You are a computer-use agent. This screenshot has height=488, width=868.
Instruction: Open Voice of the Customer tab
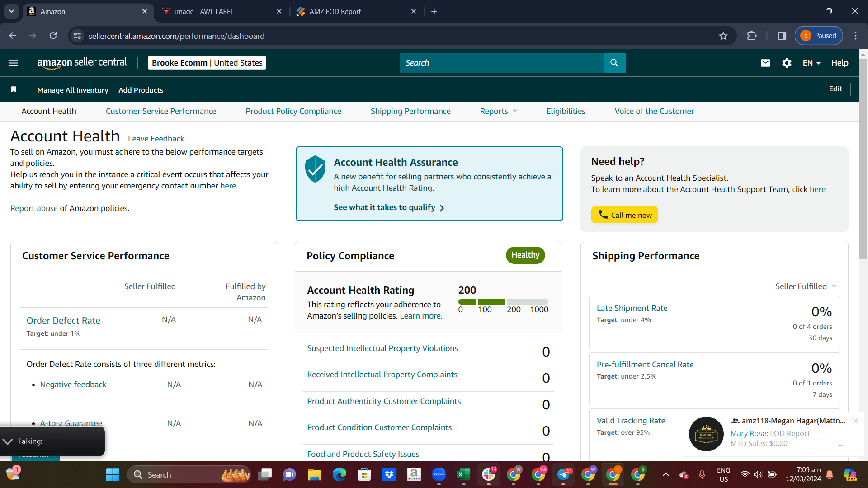click(654, 111)
